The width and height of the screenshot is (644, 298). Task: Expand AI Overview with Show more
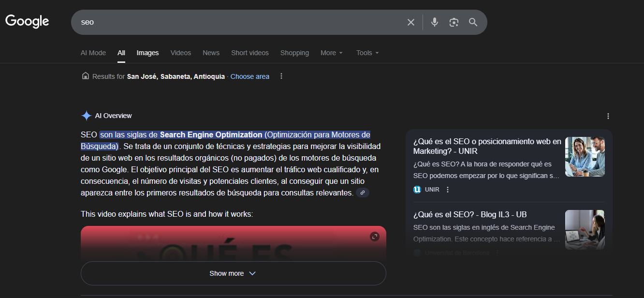[233, 273]
